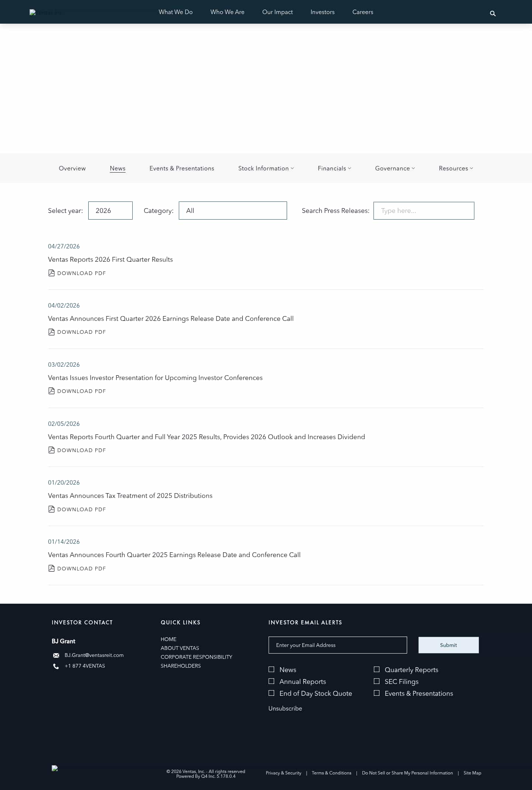Open the Select year dropdown showing 2026
The image size is (532, 790).
pos(110,210)
